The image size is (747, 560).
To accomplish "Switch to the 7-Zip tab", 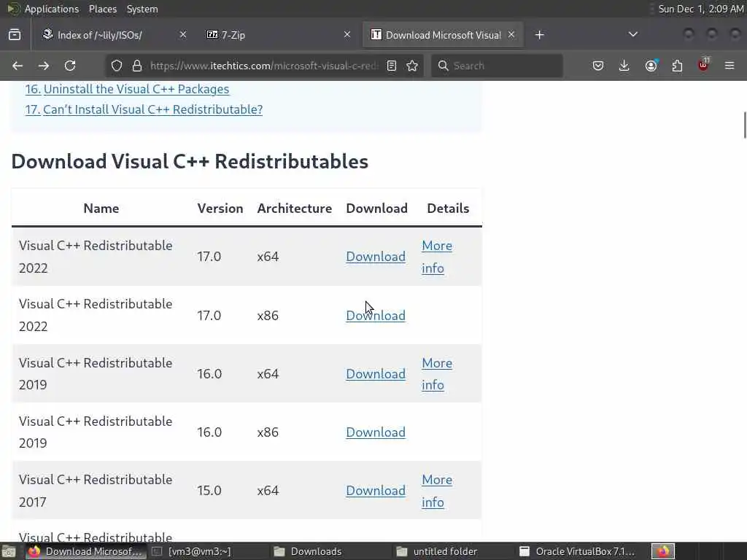I will click(x=276, y=35).
